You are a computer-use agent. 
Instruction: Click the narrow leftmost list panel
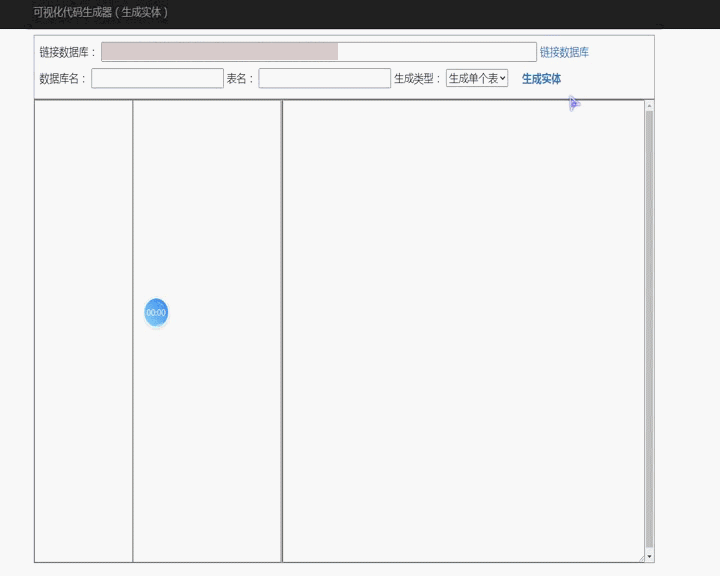pyautogui.click(x=83, y=330)
